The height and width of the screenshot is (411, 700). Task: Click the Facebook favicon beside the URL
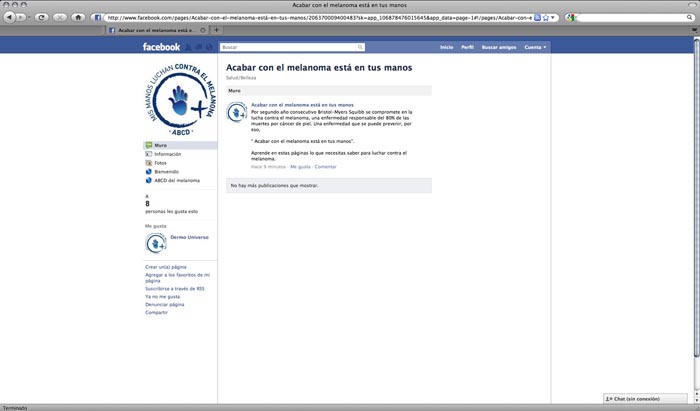click(98, 18)
